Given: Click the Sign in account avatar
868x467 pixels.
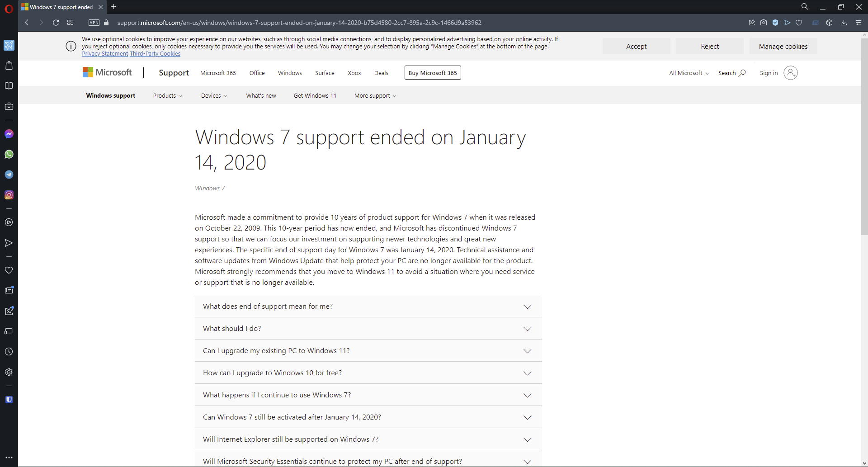Looking at the screenshot, I should (x=790, y=73).
